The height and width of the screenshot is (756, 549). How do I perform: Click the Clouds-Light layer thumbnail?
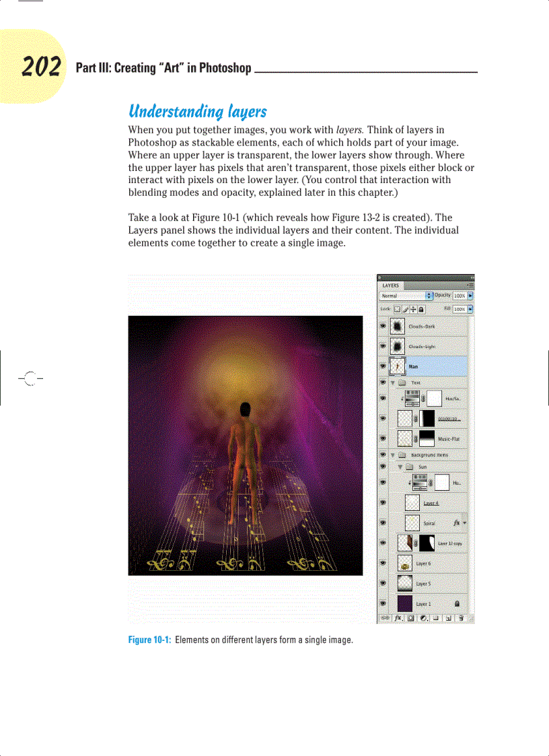pos(397,345)
